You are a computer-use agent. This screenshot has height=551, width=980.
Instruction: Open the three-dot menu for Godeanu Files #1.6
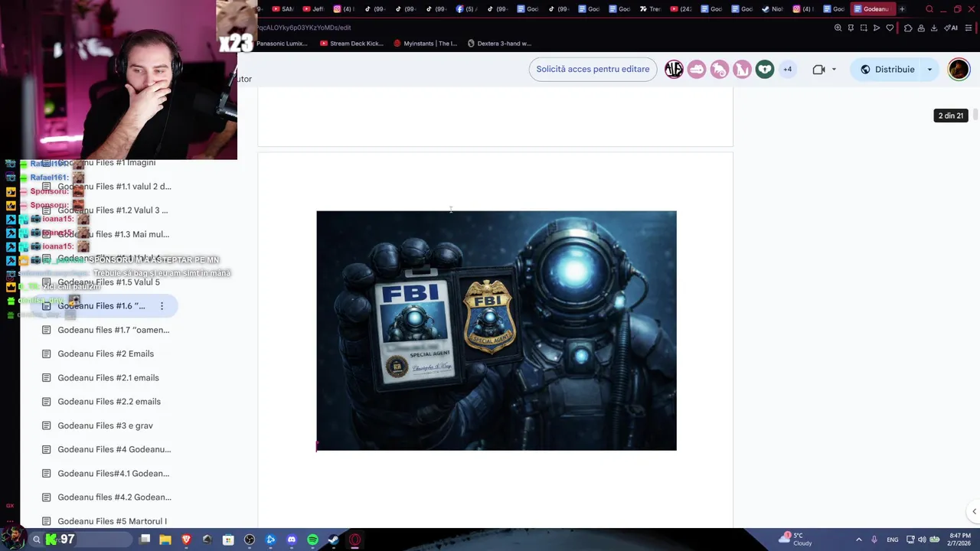point(162,306)
